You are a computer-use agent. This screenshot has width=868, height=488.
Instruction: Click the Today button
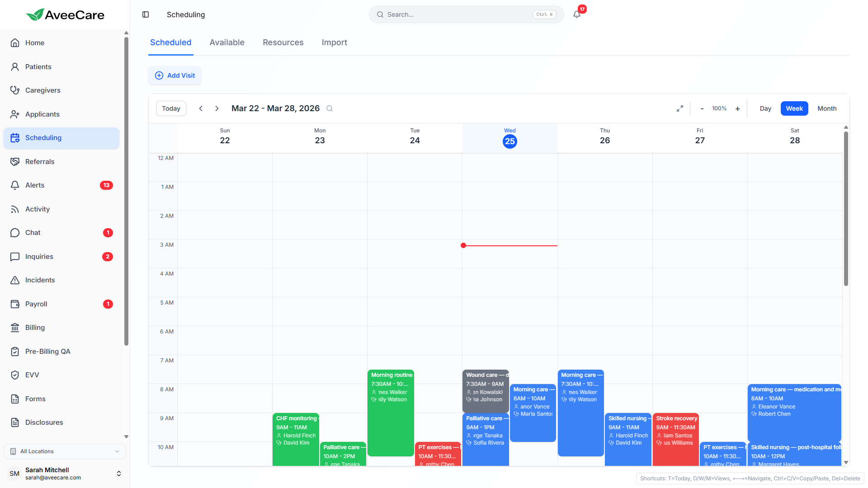tap(171, 108)
